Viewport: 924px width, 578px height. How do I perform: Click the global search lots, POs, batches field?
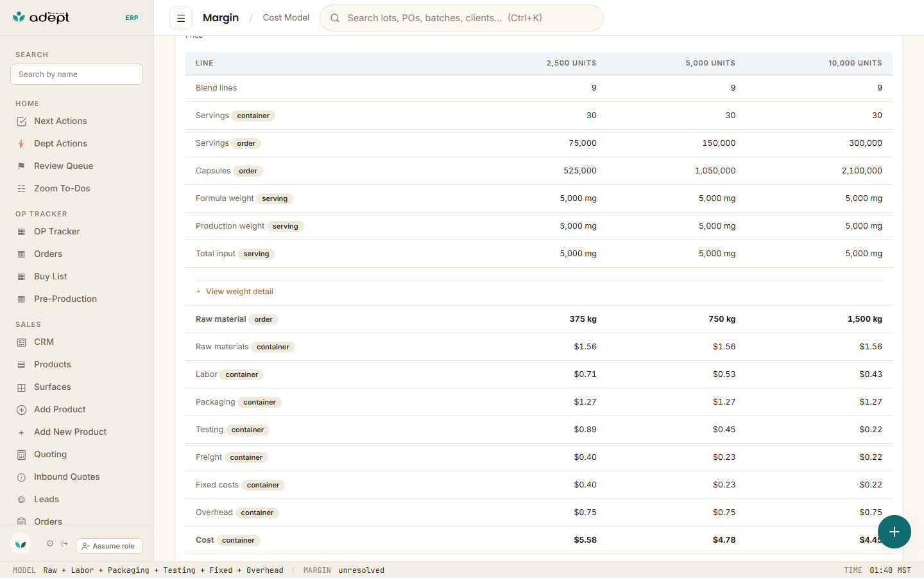tap(461, 18)
